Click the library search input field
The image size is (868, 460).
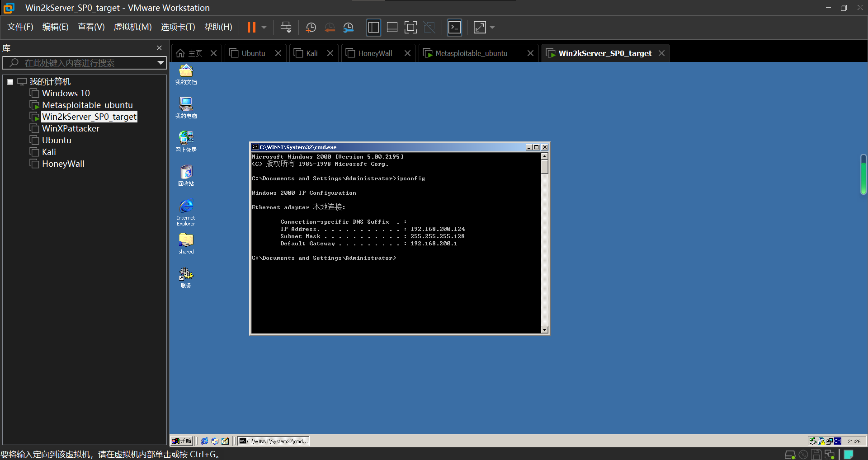pyautogui.click(x=85, y=63)
